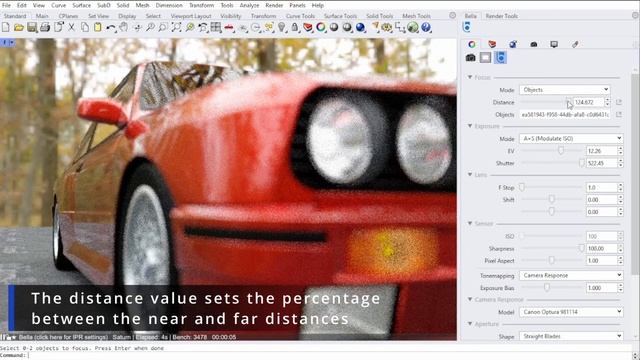Viewport: 640px width, 360px height.
Task: Open the viewport title dropdown arrow
Action: coord(12,42)
